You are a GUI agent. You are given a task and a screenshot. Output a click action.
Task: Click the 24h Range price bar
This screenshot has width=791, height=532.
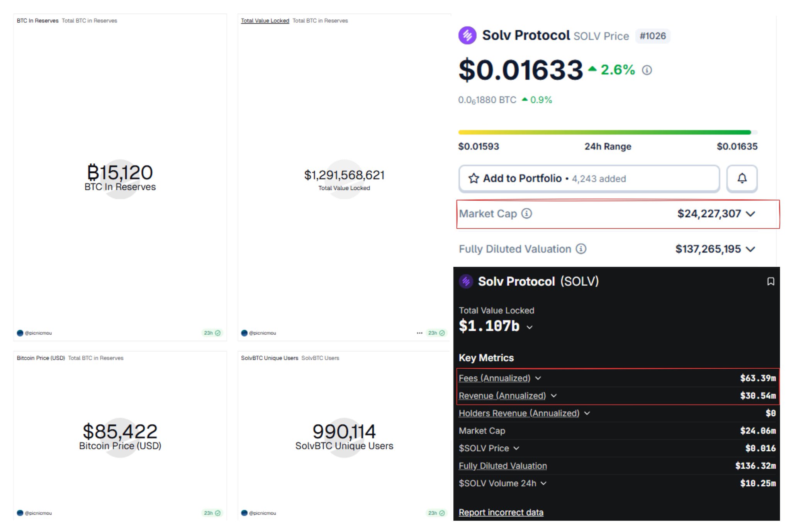click(x=607, y=132)
